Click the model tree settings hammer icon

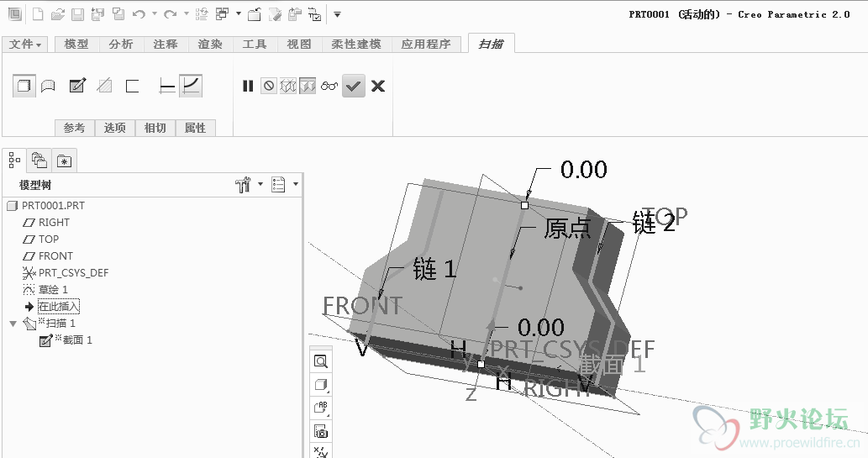[243, 184]
